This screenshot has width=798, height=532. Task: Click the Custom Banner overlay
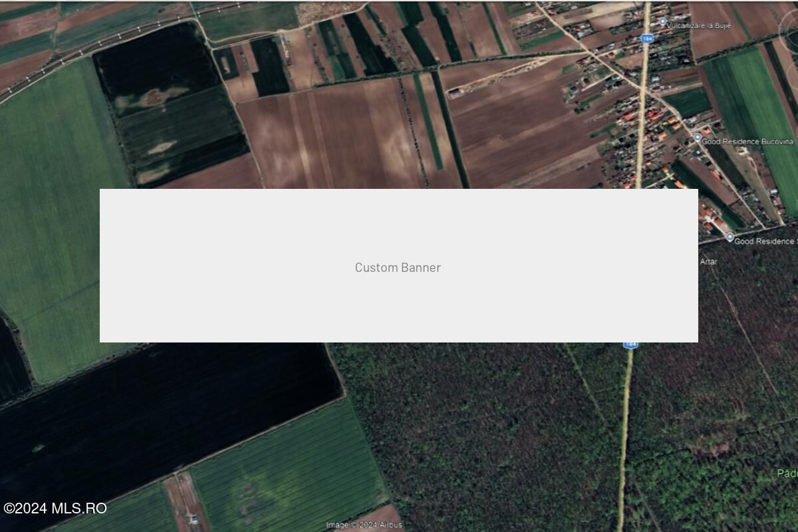[398, 265]
